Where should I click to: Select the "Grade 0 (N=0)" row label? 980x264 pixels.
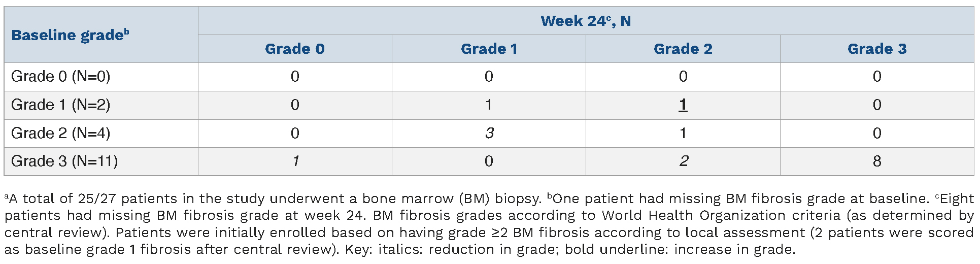[x=61, y=77]
